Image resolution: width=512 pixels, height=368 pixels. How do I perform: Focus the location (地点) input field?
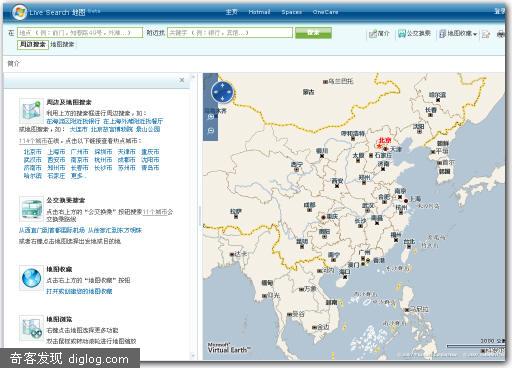pos(80,33)
